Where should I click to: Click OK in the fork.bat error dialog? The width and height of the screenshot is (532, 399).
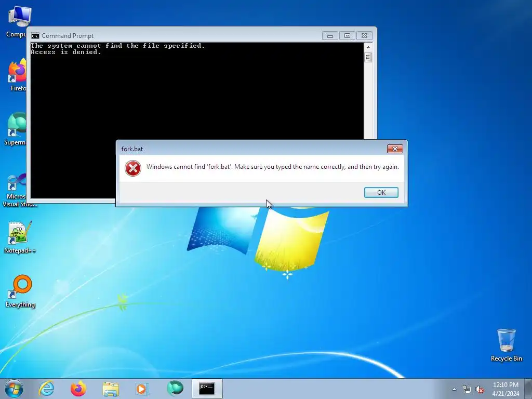(381, 192)
